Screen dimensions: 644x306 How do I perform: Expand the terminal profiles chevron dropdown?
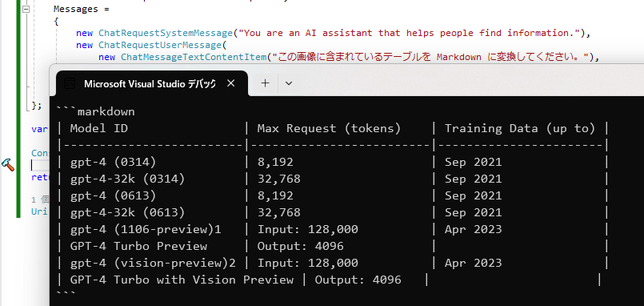pyautogui.click(x=289, y=83)
